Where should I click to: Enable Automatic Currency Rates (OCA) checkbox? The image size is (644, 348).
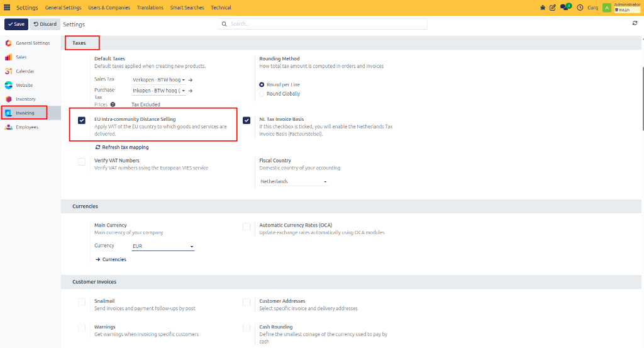click(247, 227)
